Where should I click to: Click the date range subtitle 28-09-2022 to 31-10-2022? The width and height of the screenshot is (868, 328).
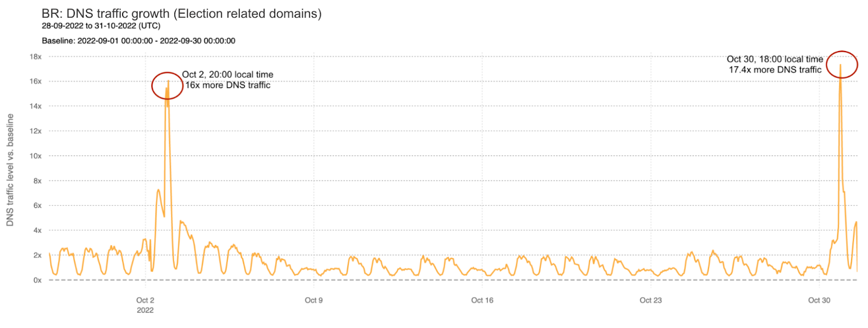pos(101,26)
